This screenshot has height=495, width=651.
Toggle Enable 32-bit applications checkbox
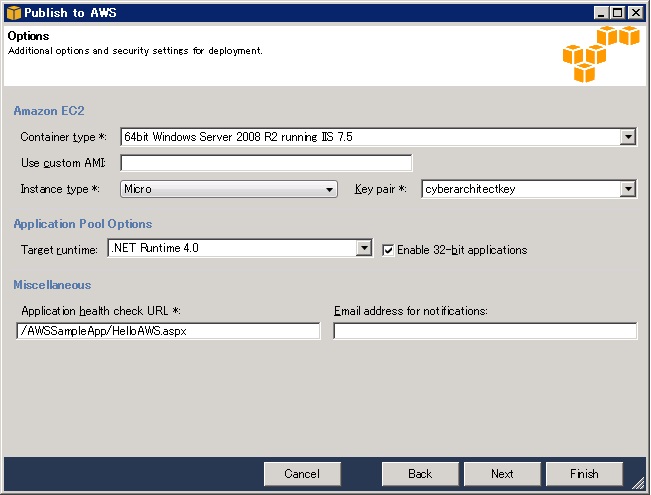pyautogui.click(x=388, y=250)
